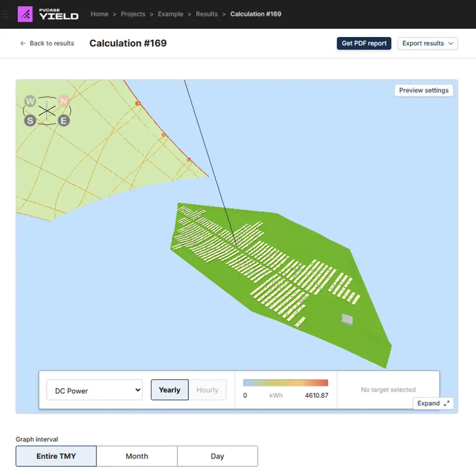
Task: Click the Get PDF report button
Action: (x=364, y=43)
